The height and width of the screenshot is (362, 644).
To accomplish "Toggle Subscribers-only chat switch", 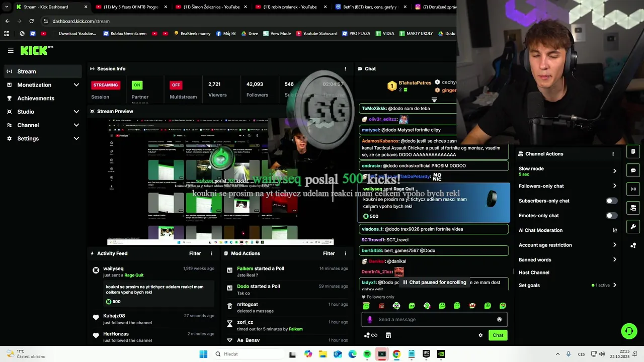I will 611,201.
